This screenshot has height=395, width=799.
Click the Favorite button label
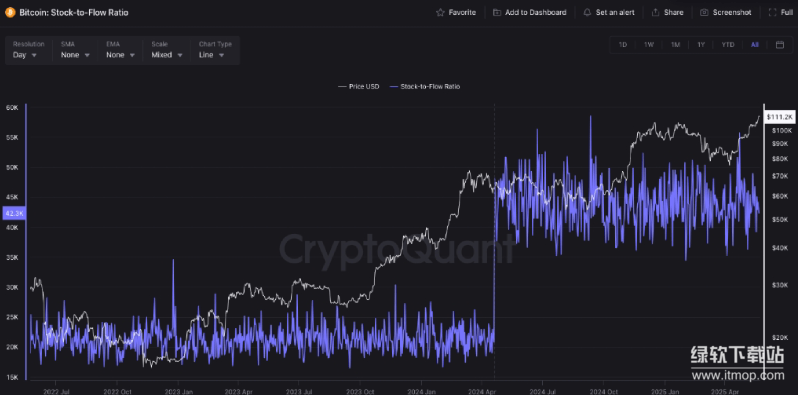462,12
